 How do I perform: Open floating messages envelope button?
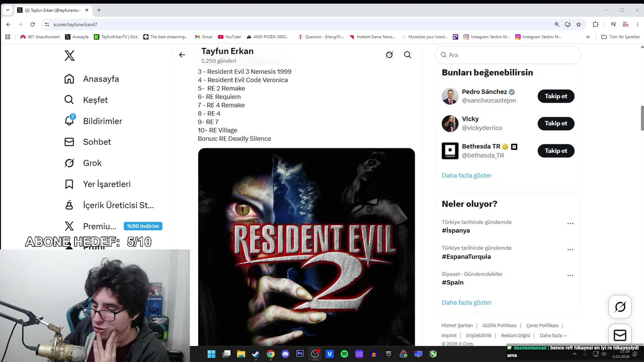(x=620, y=335)
